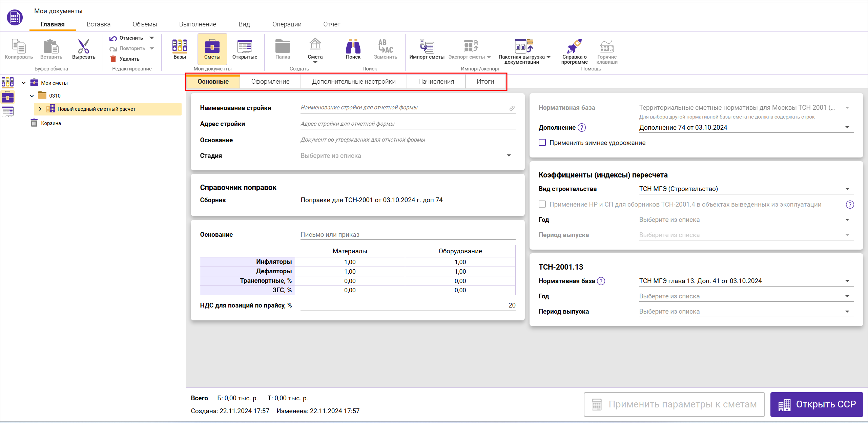Expand Новый сводный сметный расчет node
This screenshot has width=868, height=423.
[40, 109]
